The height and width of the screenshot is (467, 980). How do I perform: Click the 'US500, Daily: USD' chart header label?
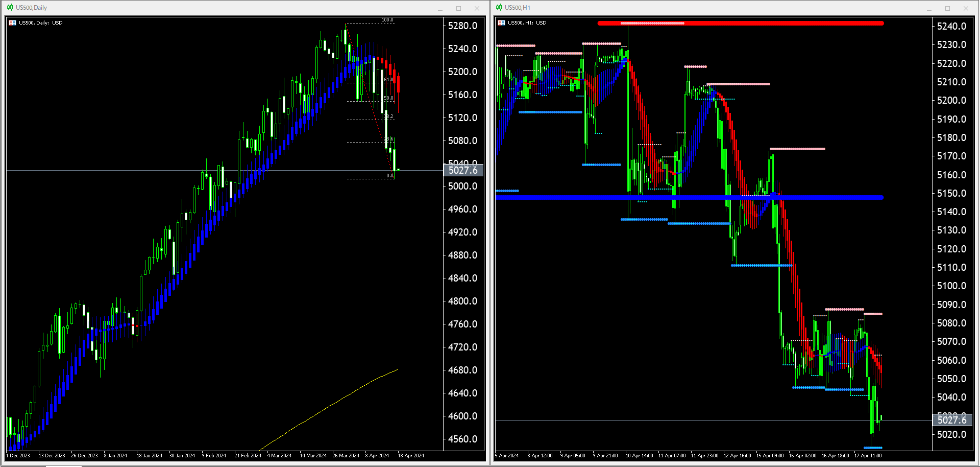41,23
